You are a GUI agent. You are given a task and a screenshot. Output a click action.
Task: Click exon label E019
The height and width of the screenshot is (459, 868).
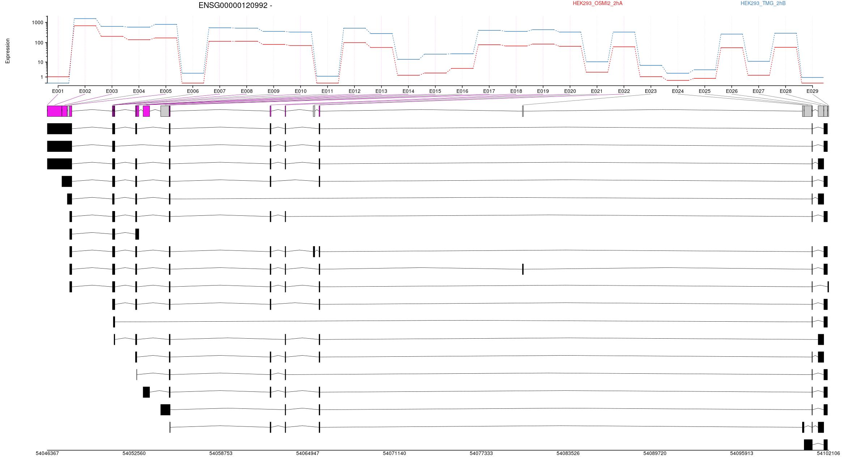tap(543, 91)
